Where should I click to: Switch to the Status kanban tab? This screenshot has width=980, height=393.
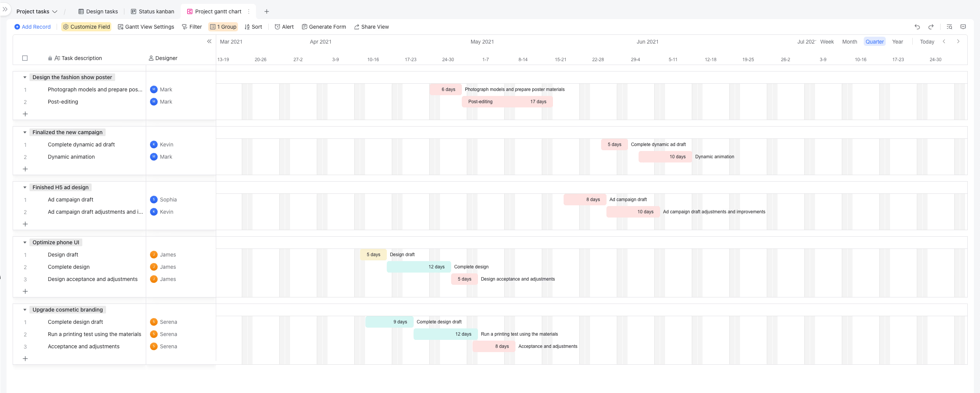[152, 11]
